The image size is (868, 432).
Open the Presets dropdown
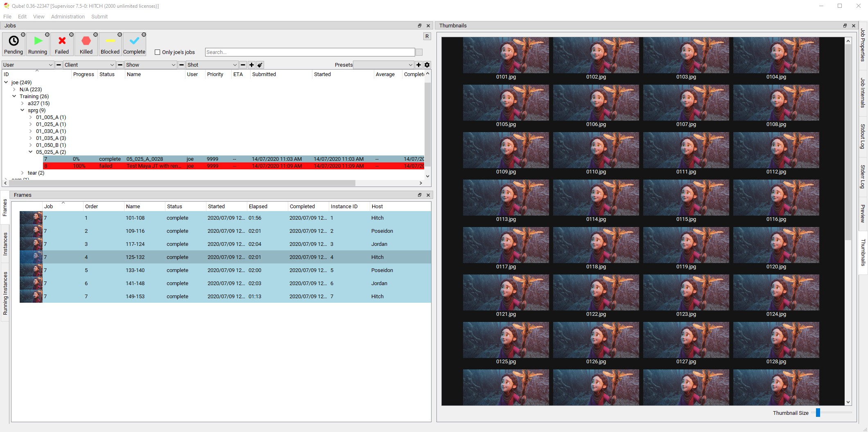pyautogui.click(x=383, y=65)
